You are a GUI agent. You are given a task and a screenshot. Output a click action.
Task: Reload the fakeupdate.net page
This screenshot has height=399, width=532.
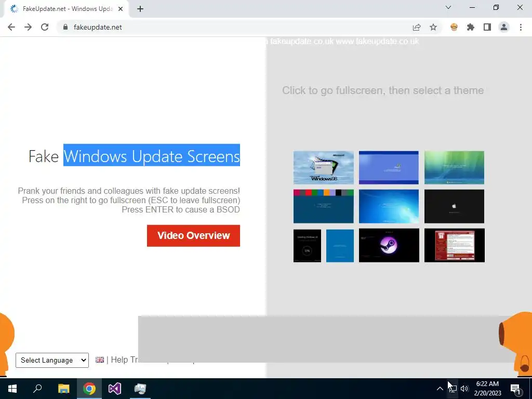tap(45, 27)
